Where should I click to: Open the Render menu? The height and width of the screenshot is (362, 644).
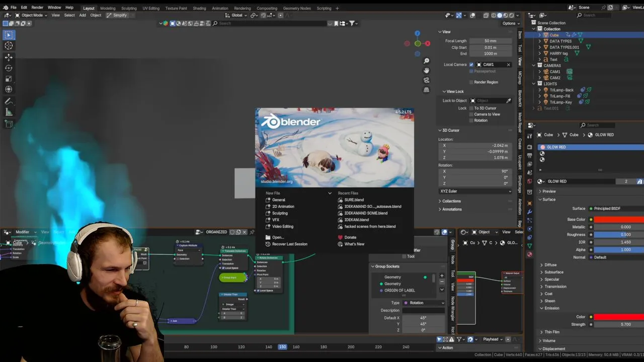[x=37, y=8]
